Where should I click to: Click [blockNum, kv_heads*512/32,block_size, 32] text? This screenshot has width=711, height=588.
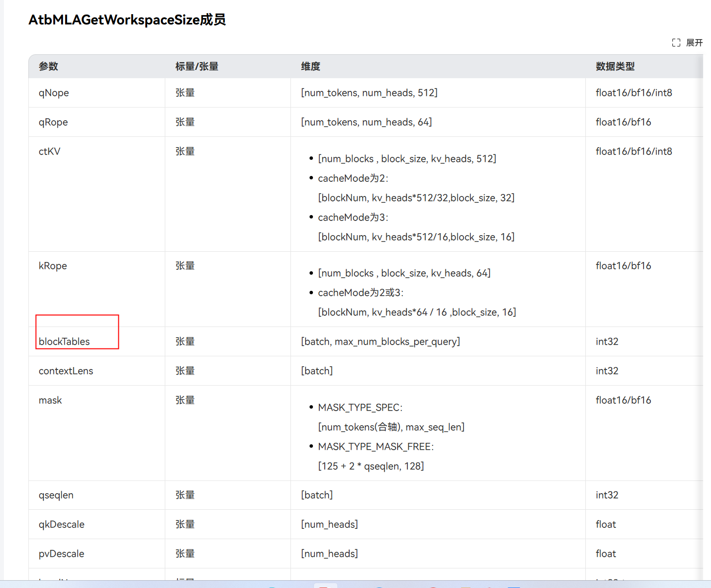pos(416,198)
